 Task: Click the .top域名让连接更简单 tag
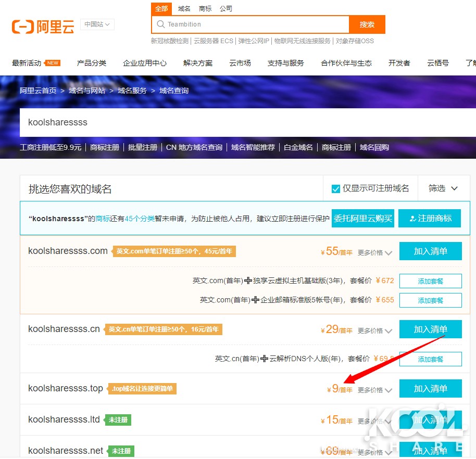click(142, 389)
